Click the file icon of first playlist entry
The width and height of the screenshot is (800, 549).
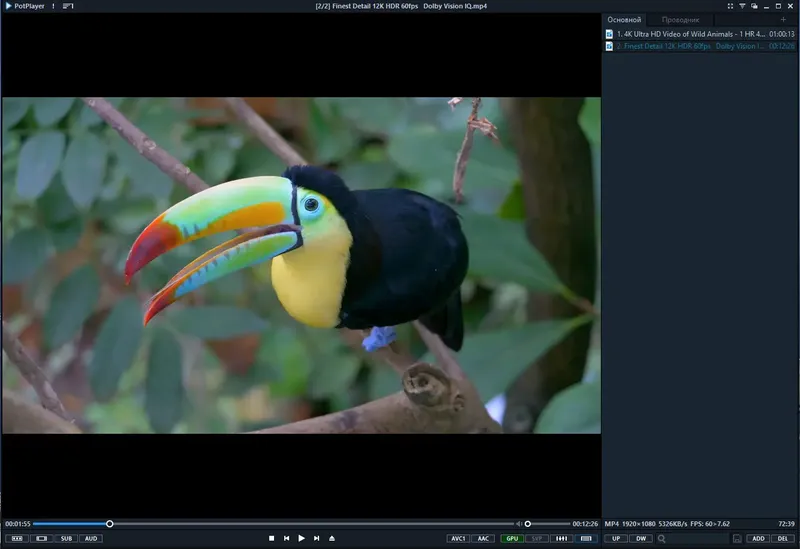coord(609,34)
